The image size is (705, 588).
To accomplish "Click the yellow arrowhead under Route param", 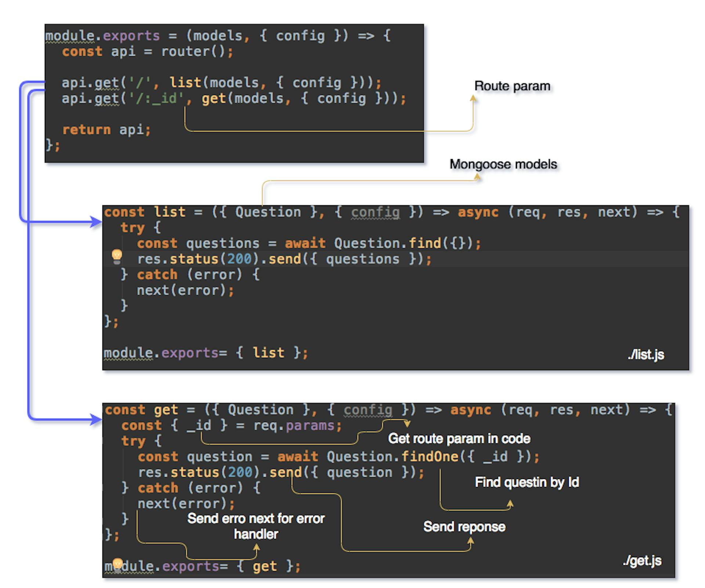I will click(473, 98).
